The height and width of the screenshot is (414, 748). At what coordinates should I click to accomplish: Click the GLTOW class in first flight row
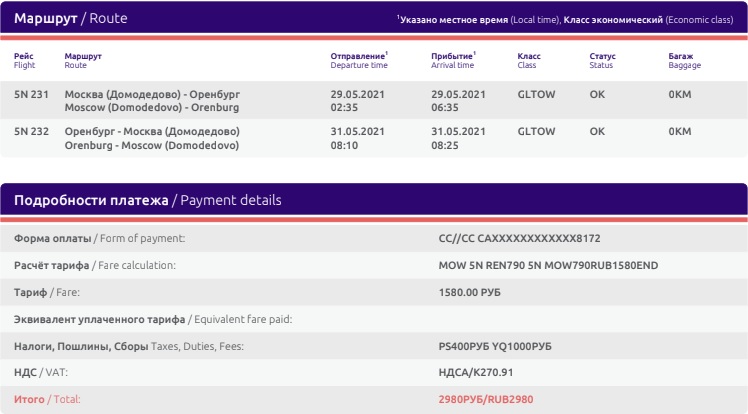(x=536, y=94)
